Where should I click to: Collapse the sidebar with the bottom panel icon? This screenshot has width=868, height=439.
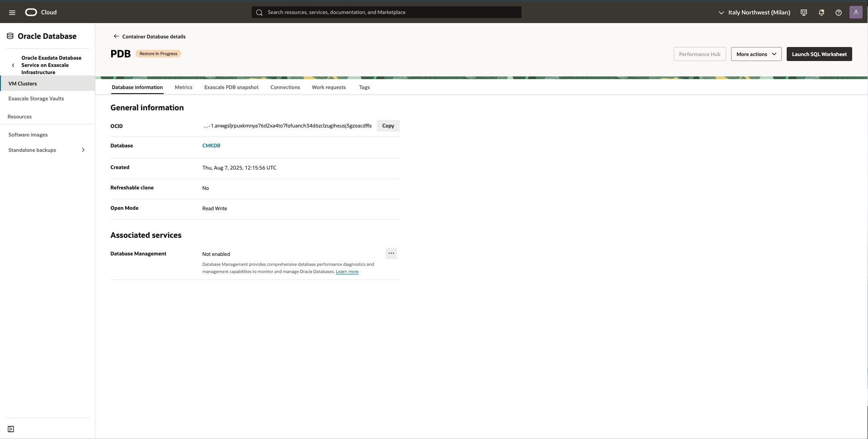(x=11, y=429)
